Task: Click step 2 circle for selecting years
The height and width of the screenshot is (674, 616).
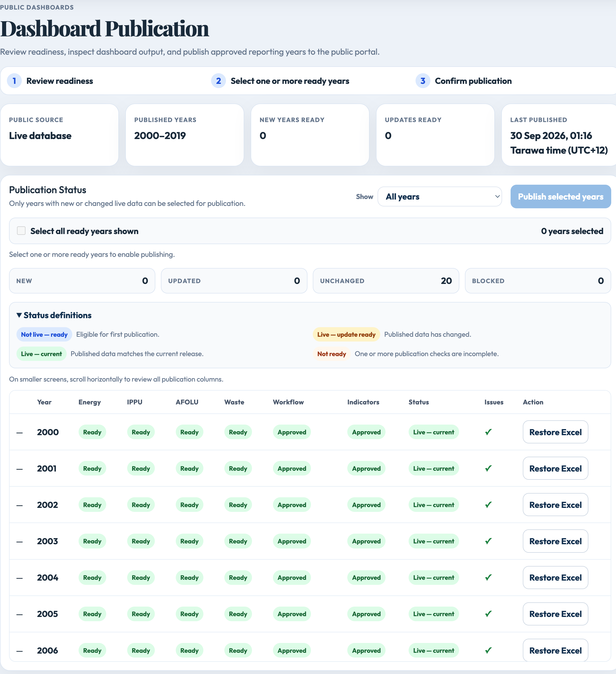Action: [x=219, y=81]
